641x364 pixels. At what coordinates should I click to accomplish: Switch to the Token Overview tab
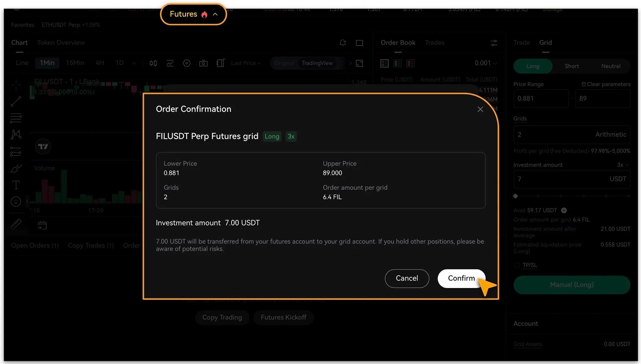point(61,43)
